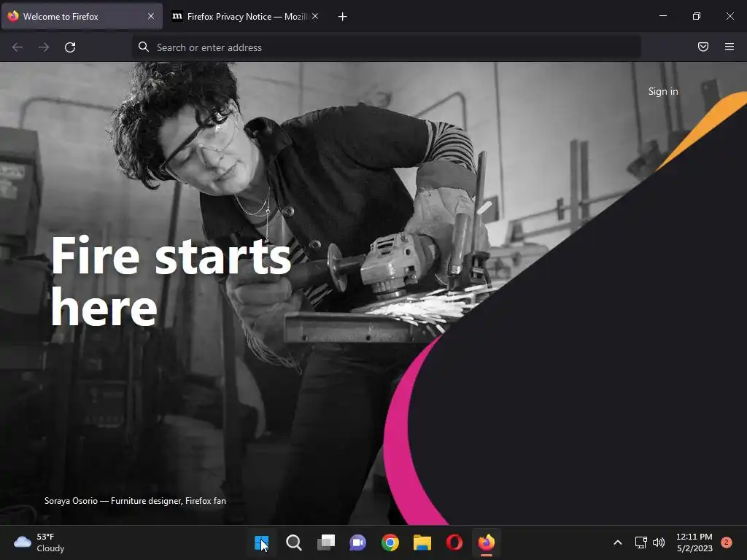Open network settings from the system tray
Screen dimensions: 747x560
(640, 542)
